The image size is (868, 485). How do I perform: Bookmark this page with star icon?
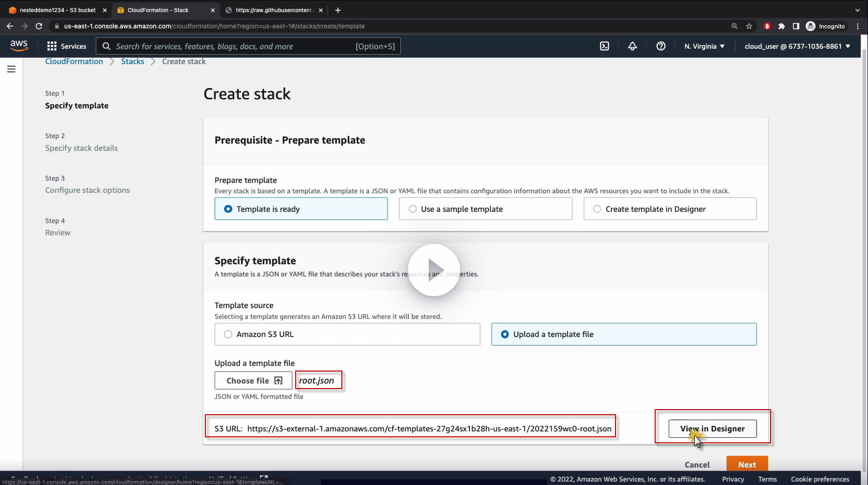tap(749, 26)
